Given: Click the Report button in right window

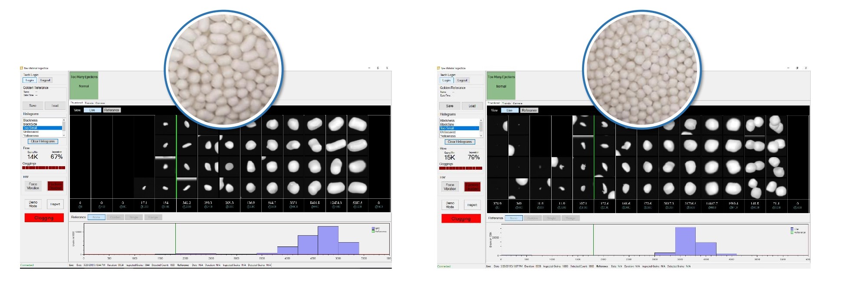Looking at the screenshot, I should point(472,205).
